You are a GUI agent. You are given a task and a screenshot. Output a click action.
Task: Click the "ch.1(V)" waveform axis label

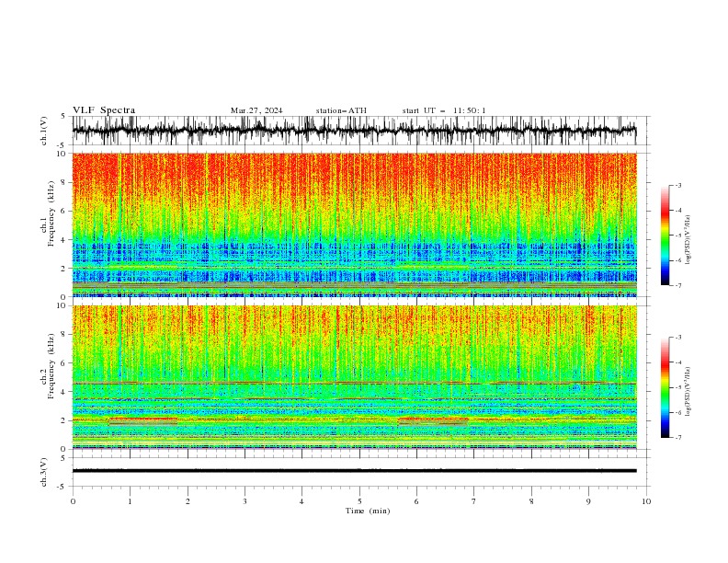(x=44, y=131)
